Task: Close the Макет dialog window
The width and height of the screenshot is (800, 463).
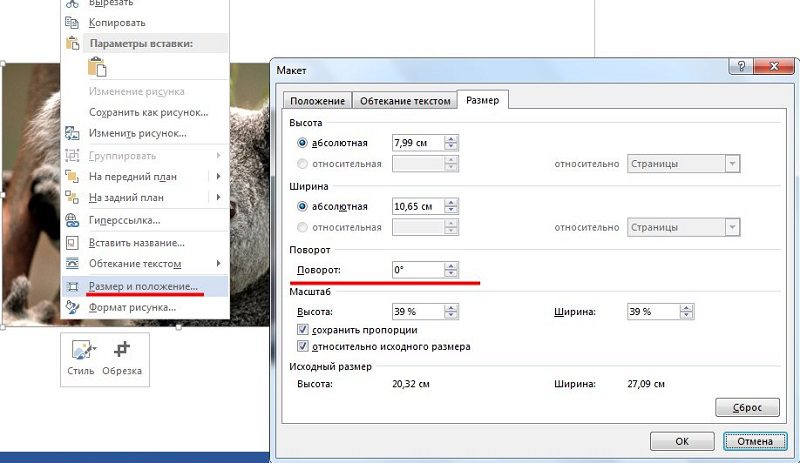Action: pos(774,66)
